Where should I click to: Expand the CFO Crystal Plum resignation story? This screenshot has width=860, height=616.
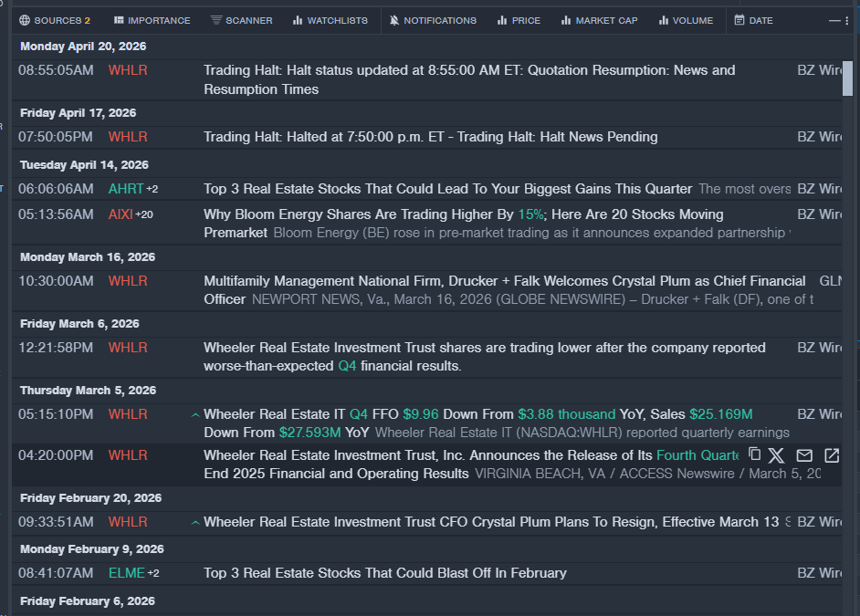(195, 522)
